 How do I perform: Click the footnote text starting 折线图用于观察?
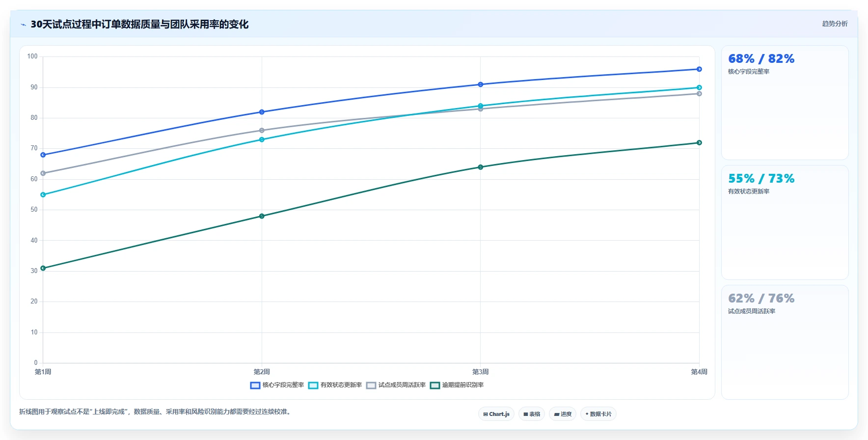(x=156, y=412)
